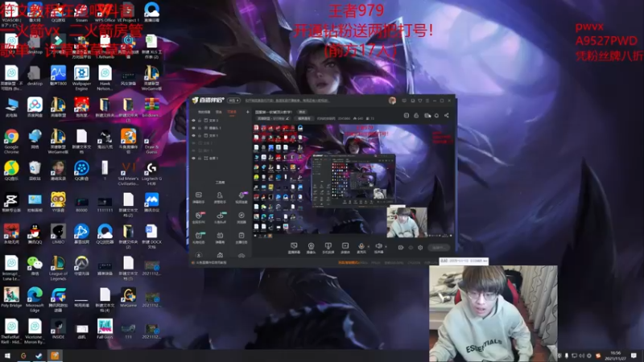Click the status text at the window's bottom-left
This screenshot has height=362, width=644.
(x=209, y=263)
